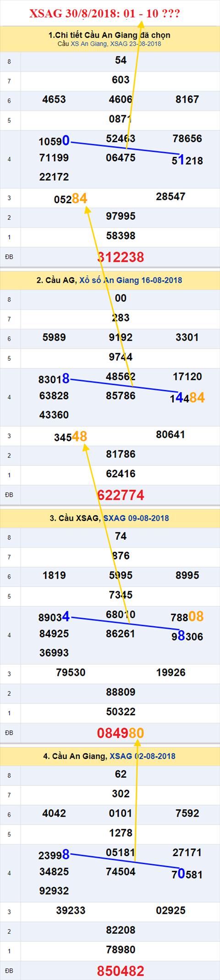Click the '2. Cầu AG,' heading text
220x980 pixels.
57,280
